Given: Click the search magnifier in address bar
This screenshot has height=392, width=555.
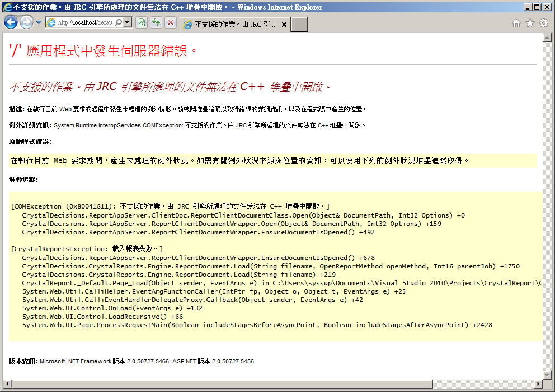Looking at the screenshot, I should tap(119, 22).
